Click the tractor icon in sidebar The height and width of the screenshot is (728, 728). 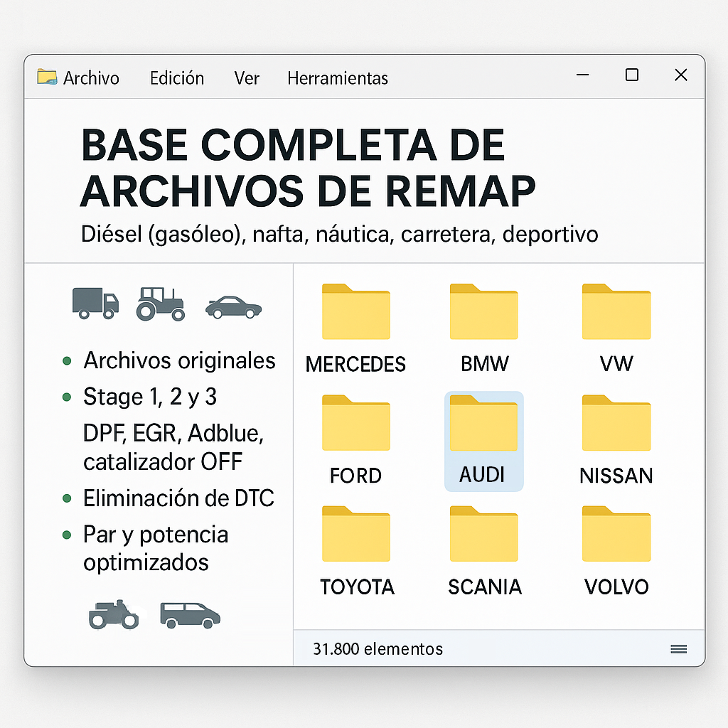point(161,304)
